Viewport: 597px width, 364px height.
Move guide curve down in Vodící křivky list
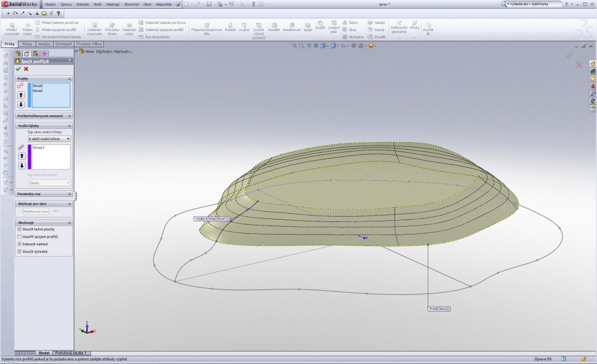click(x=21, y=166)
